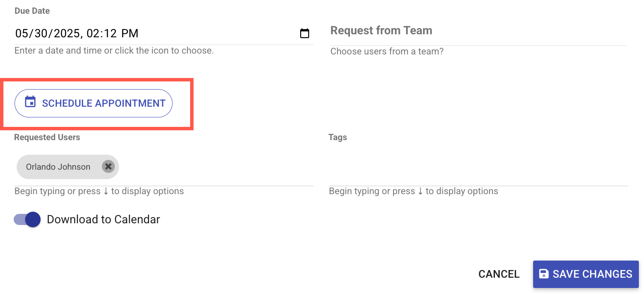644x294 pixels.
Task: Click the floppy disk icon on Save Changes
Action: point(543,274)
